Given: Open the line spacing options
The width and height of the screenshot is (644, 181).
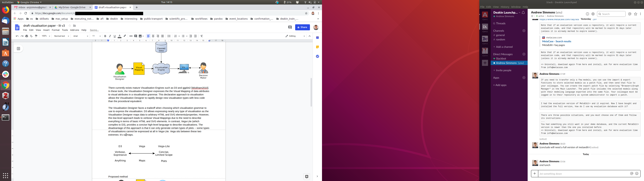Looking at the screenshot, I should tap(169, 36).
